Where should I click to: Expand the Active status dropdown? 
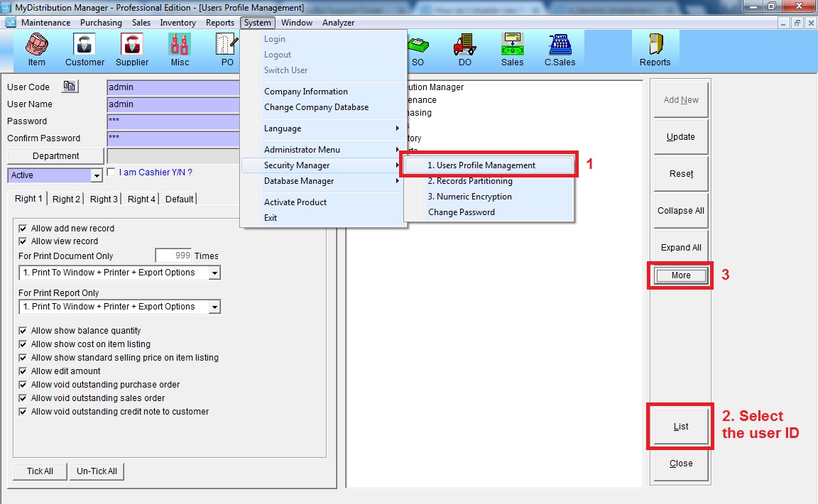pos(97,175)
